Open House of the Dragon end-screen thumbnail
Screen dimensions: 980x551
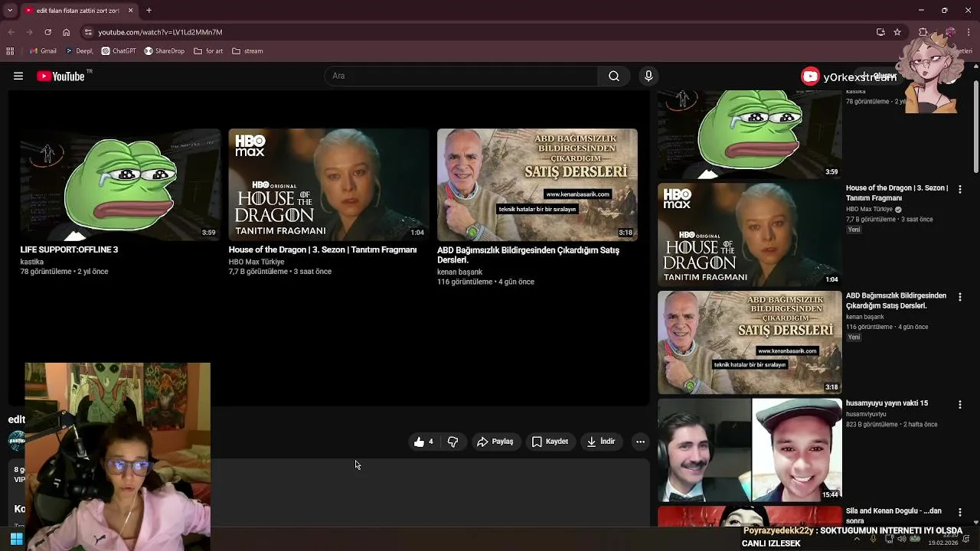point(328,184)
